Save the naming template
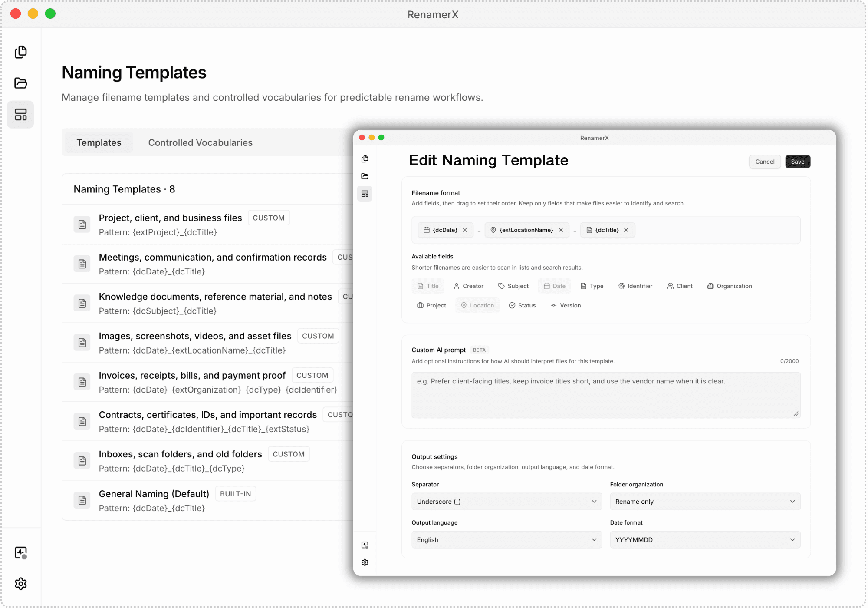The image size is (868, 608). click(x=798, y=162)
